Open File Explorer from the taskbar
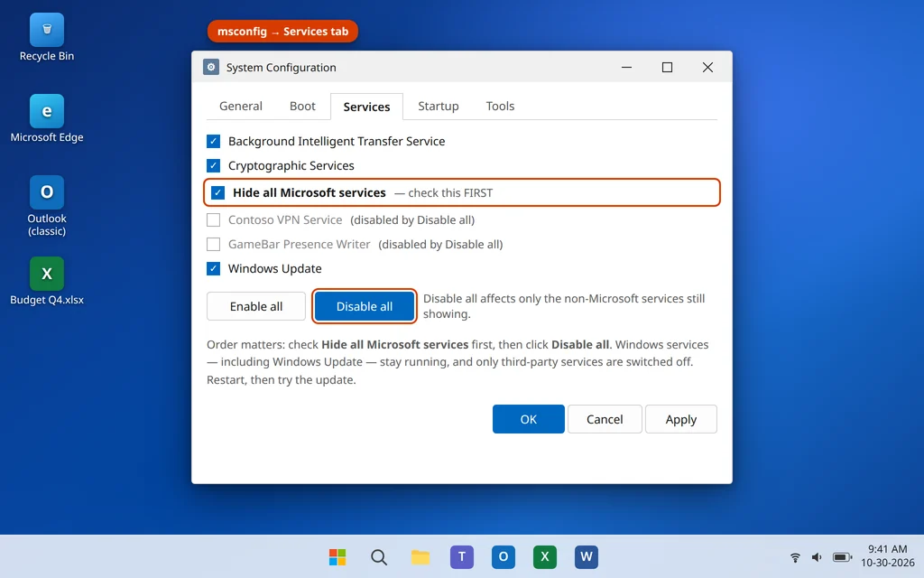Image resolution: width=924 pixels, height=578 pixels. pyautogui.click(x=420, y=556)
